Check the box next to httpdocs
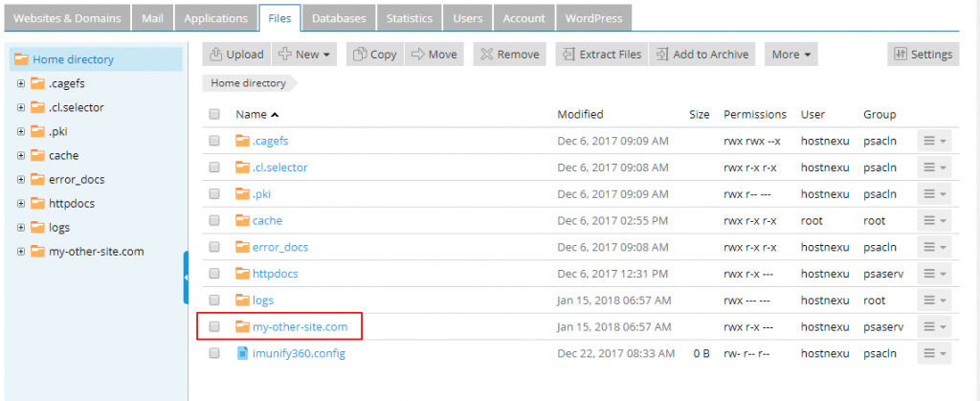Screen dimensions: 980x401 (214, 274)
